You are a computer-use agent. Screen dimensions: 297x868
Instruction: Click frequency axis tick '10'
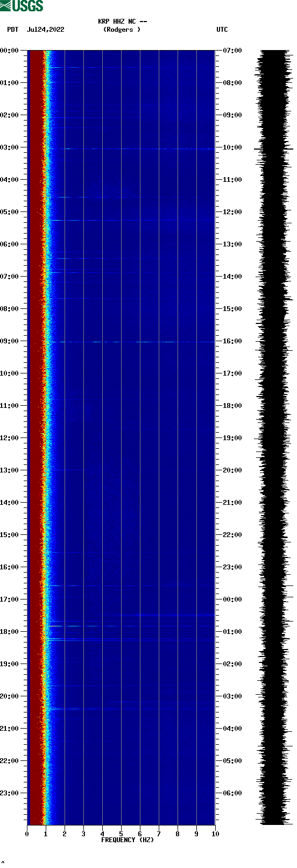[215, 834]
